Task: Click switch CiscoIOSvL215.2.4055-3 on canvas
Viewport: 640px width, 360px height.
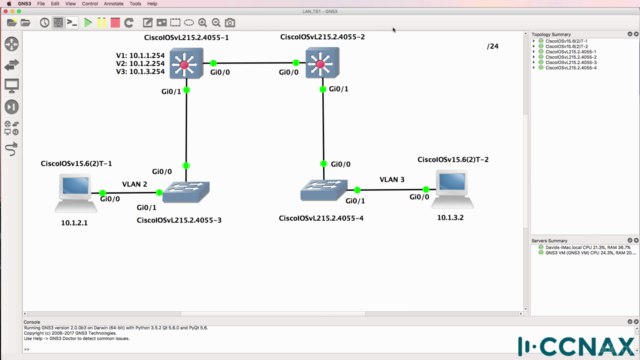Action: click(x=186, y=192)
